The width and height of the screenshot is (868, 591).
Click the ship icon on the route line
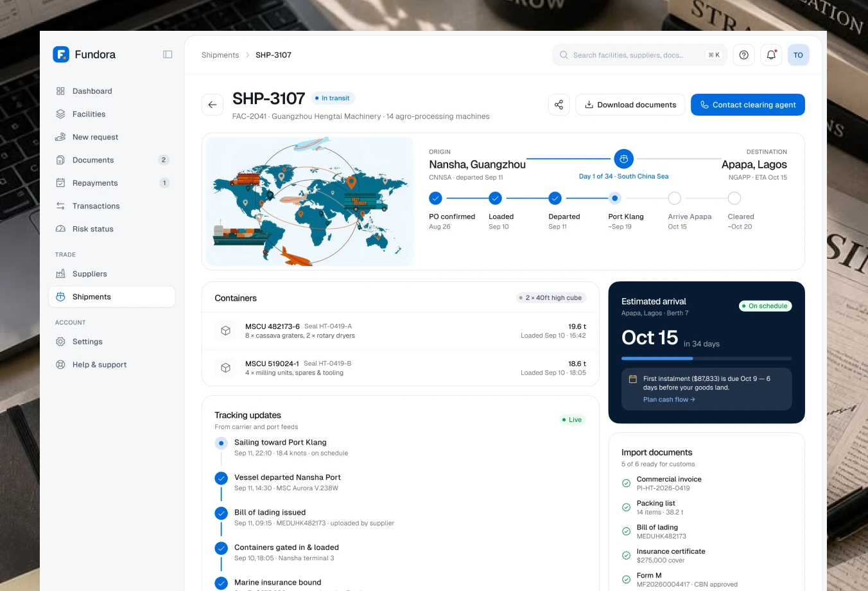point(623,159)
